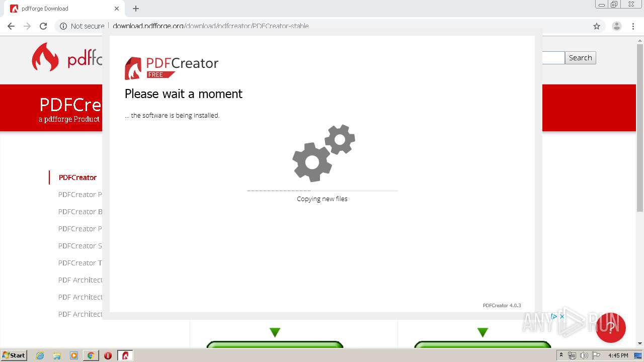Click the address bar URL
The image size is (644, 362).
click(x=211, y=26)
